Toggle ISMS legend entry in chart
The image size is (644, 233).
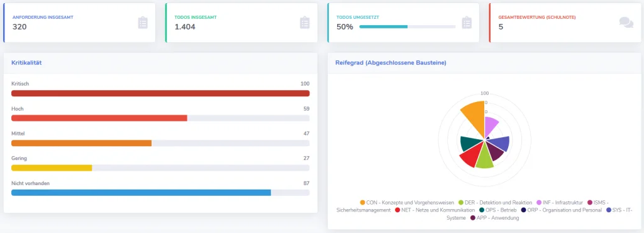[599, 203]
